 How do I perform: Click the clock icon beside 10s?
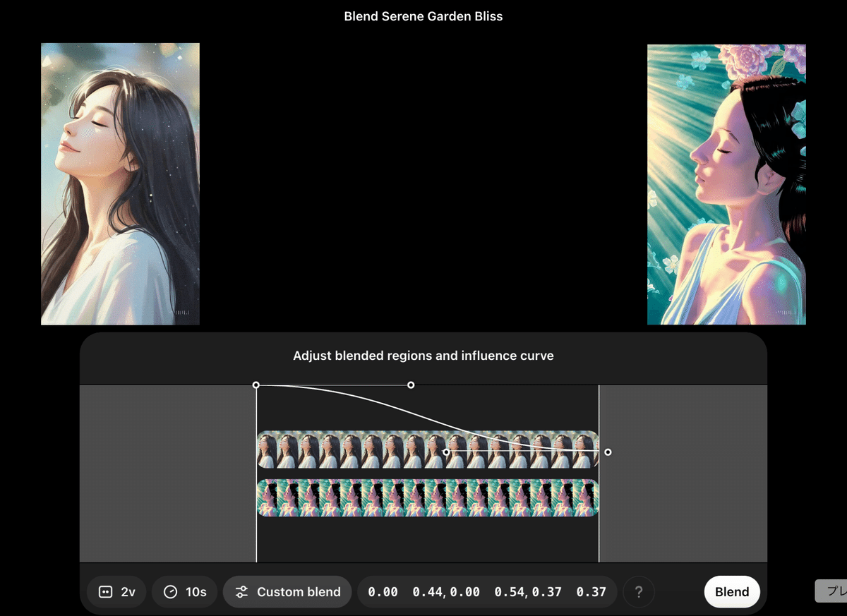point(170,592)
